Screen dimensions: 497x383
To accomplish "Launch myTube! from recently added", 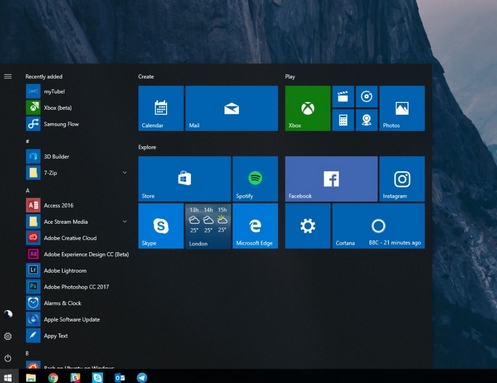I will coord(77,91).
